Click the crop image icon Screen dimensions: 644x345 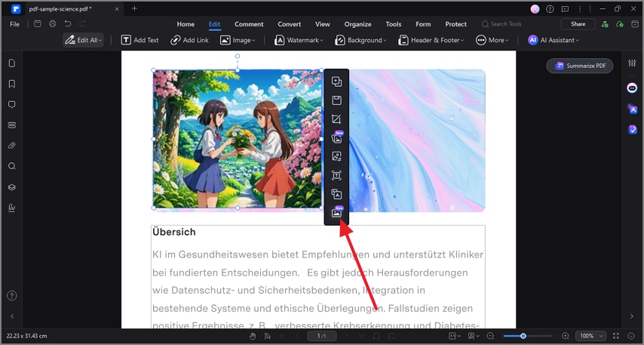336,119
